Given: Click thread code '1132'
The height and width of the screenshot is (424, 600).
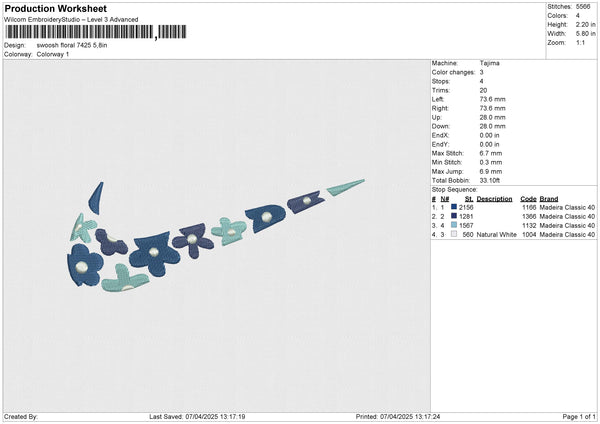Looking at the screenshot, I should click(x=529, y=226).
